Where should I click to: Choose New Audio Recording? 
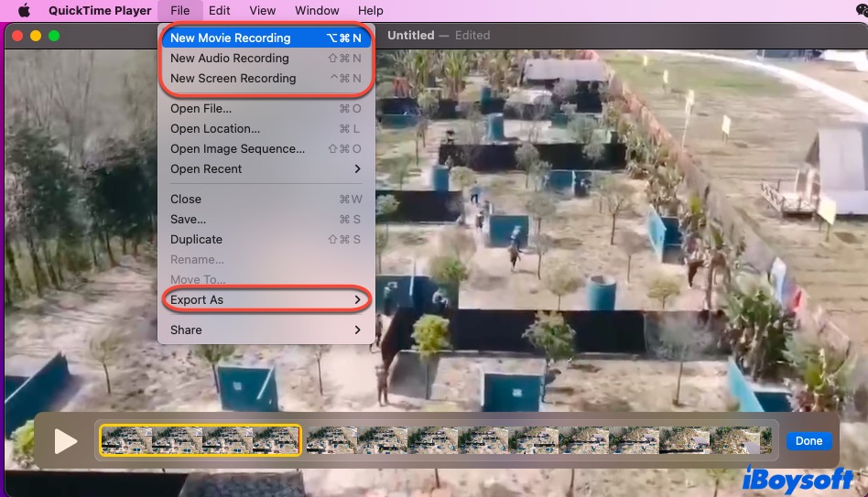click(266, 58)
